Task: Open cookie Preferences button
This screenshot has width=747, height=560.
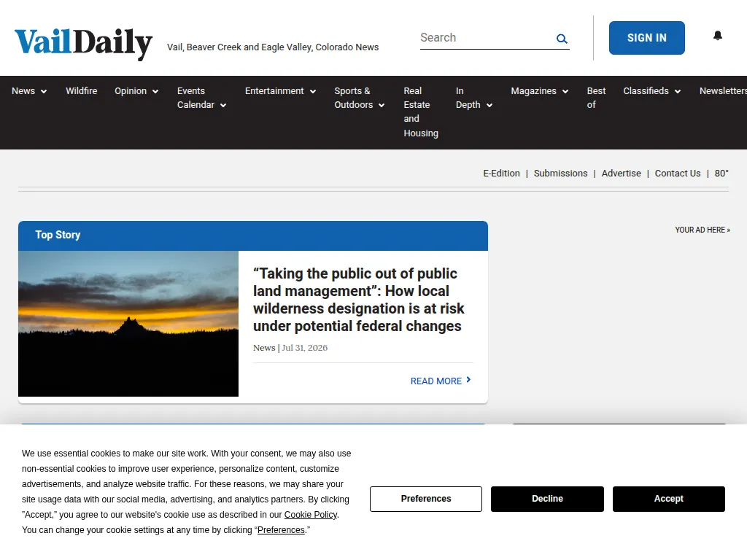Action: point(425,499)
